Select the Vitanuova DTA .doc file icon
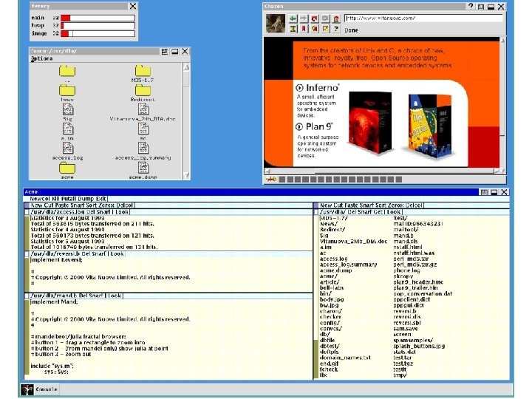 coord(143,109)
